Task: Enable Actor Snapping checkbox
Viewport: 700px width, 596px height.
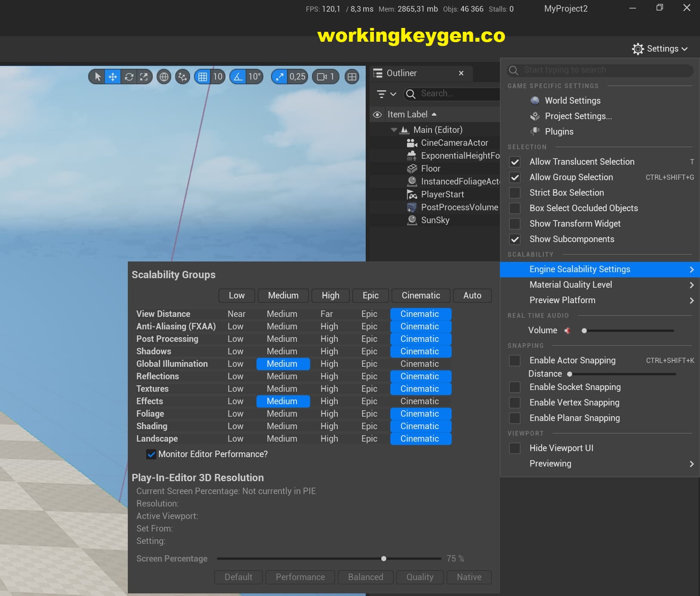Action: click(x=515, y=360)
